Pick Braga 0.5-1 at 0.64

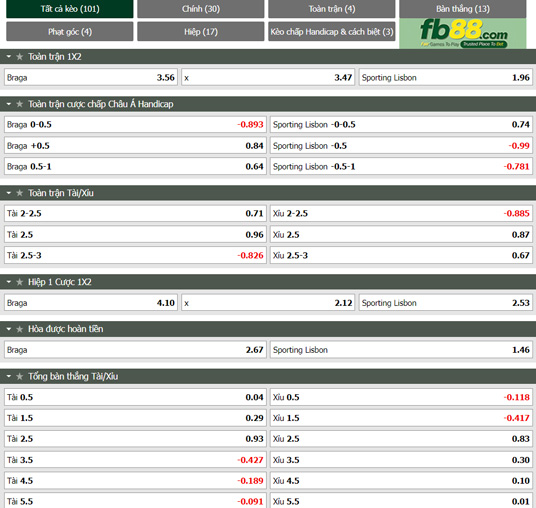(x=135, y=166)
